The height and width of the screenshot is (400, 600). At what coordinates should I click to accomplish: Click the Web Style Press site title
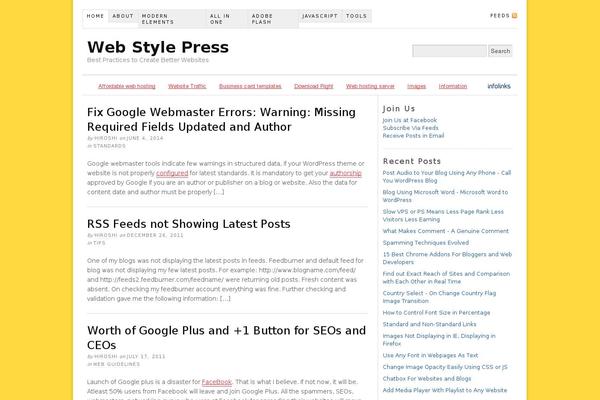(158, 47)
